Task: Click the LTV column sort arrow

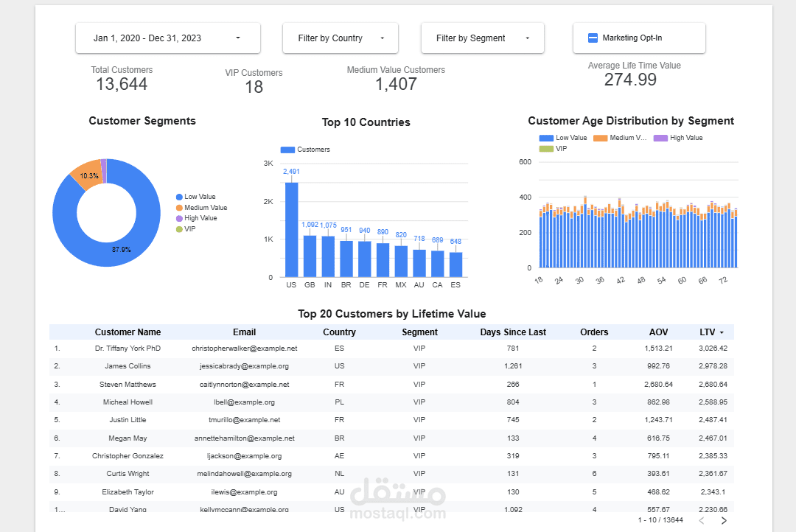Action: [722, 332]
